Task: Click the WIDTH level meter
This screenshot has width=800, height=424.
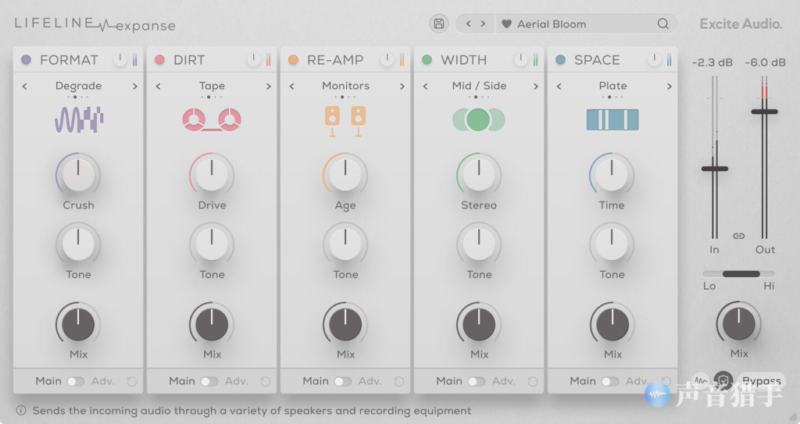Action: (536, 60)
